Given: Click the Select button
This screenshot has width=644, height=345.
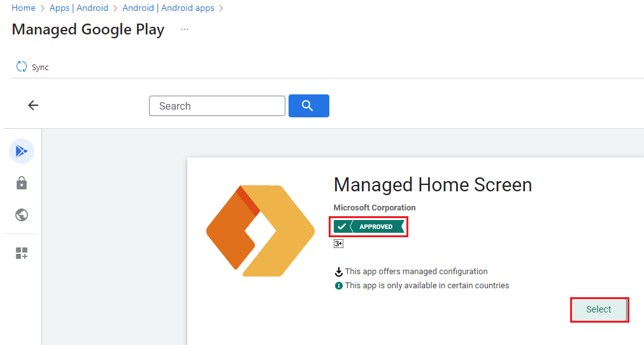Looking at the screenshot, I should click(x=598, y=309).
